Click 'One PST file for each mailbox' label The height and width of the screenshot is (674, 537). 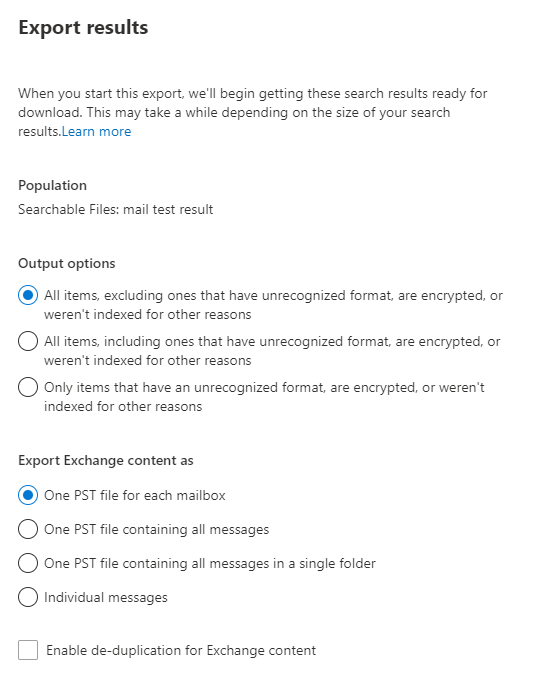pyautogui.click(x=135, y=495)
